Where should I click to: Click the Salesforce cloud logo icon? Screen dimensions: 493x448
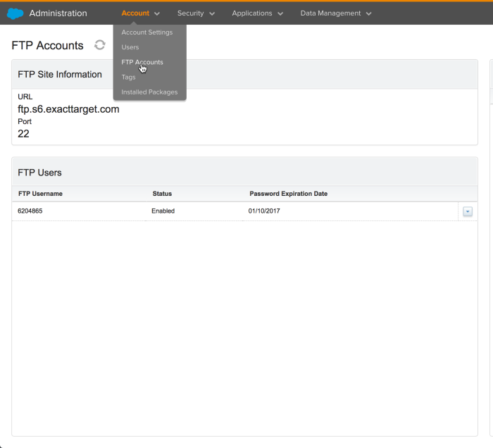15,13
